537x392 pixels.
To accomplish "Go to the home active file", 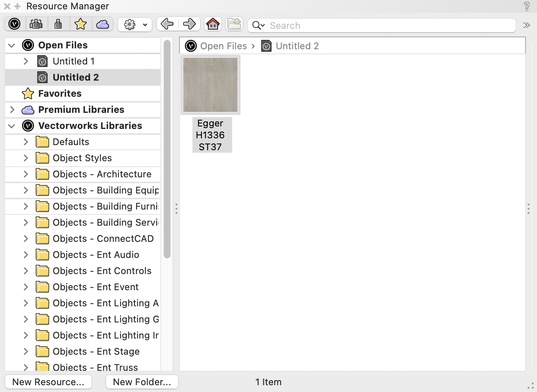I will coord(213,24).
